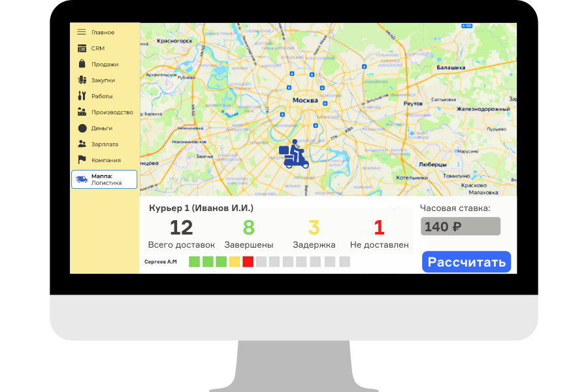The width and height of the screenshot is (588, 392).
Task: Select the Продажи shopping bag icon
Action: click(x=82, y=63)
